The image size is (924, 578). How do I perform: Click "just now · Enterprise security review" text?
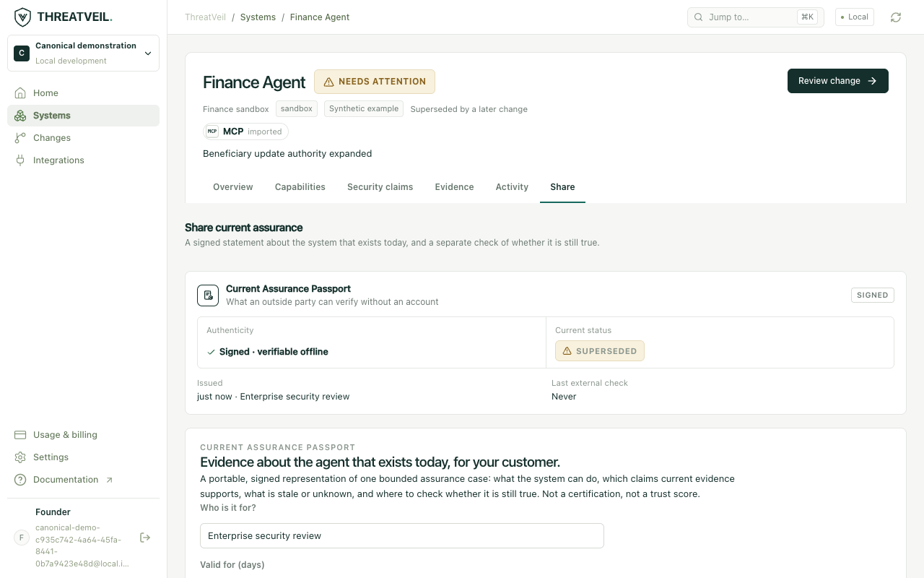[x=274, y=397]
